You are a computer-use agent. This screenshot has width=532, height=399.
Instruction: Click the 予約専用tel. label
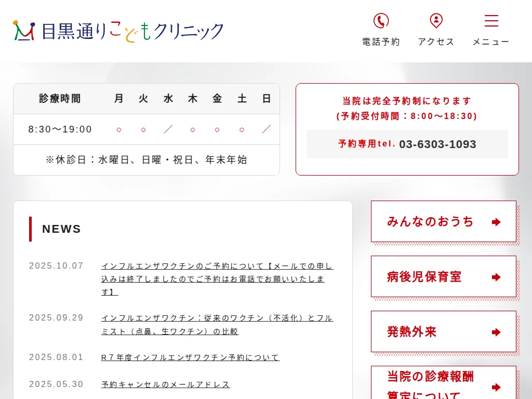[367, 143]
